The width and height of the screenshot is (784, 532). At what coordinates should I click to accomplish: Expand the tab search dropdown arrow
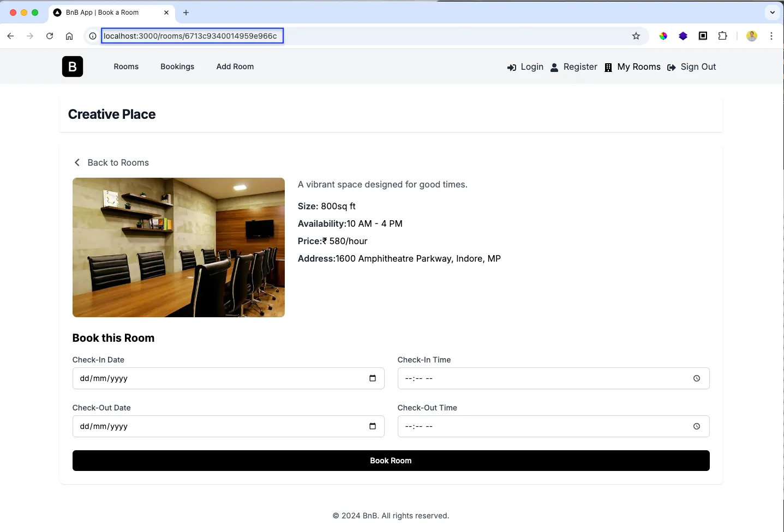click(x=773, y=13)
